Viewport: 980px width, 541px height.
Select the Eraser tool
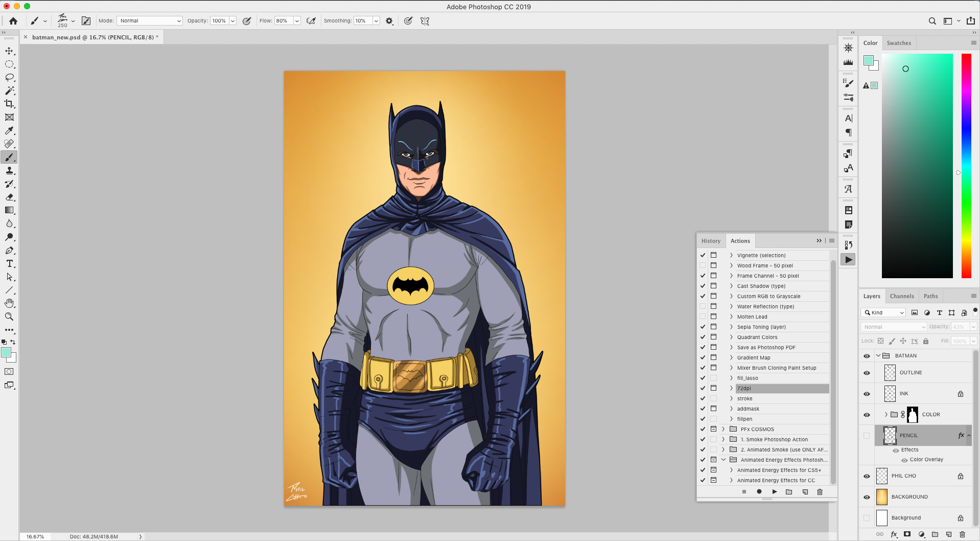(9, 197)
